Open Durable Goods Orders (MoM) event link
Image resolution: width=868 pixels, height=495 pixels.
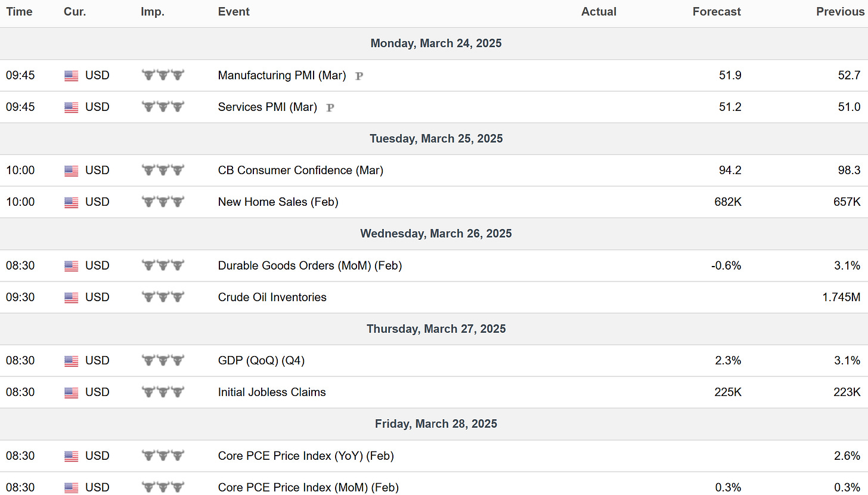coord(310,266)
